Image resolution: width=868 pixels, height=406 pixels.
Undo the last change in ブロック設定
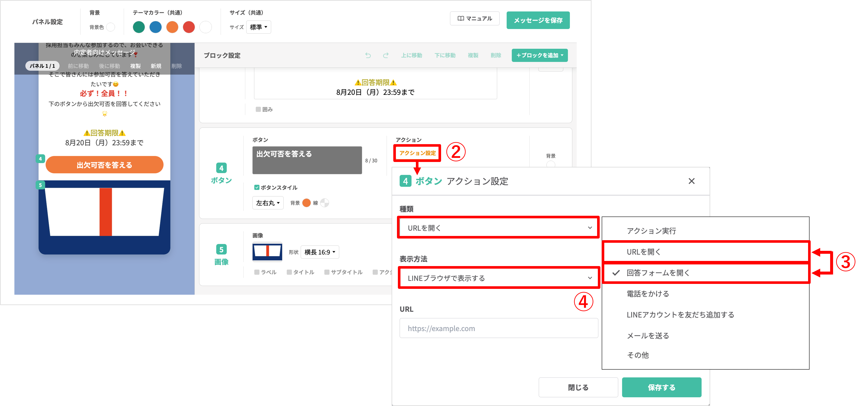pyautogui.click(x=368, y=55)
